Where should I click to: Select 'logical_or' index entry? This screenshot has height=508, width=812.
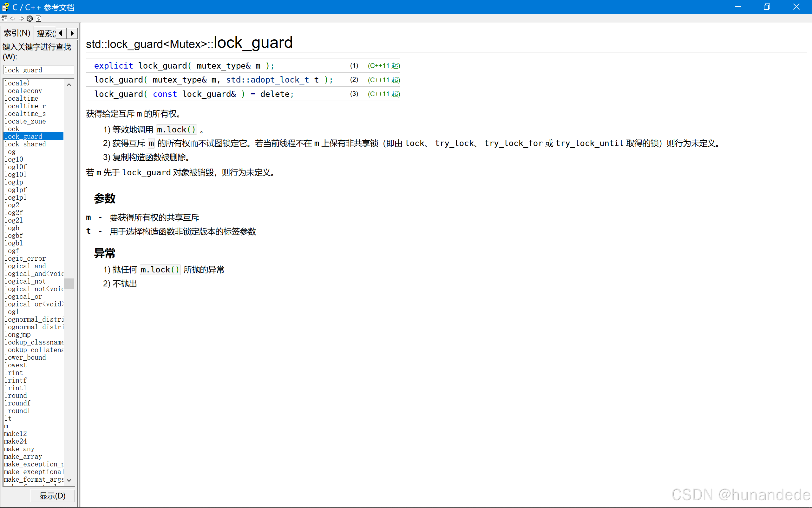[23, 297]
